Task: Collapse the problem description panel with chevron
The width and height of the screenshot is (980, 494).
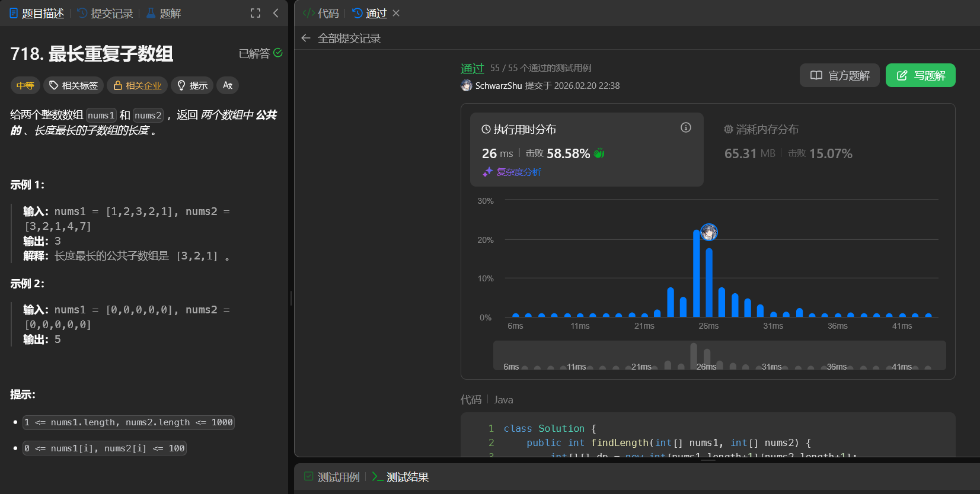Action: [276, 13]
